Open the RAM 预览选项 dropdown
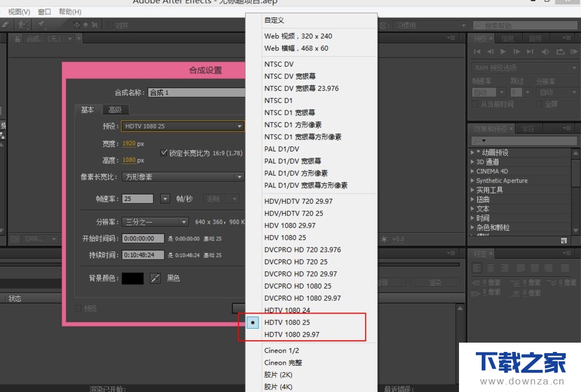 (x=525, y=68)
